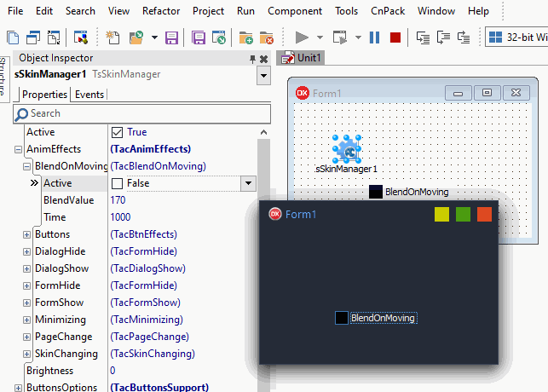Viewport: 548px width, 392px height.
Task: Click the View Unit windows icon
Action: 33,37
